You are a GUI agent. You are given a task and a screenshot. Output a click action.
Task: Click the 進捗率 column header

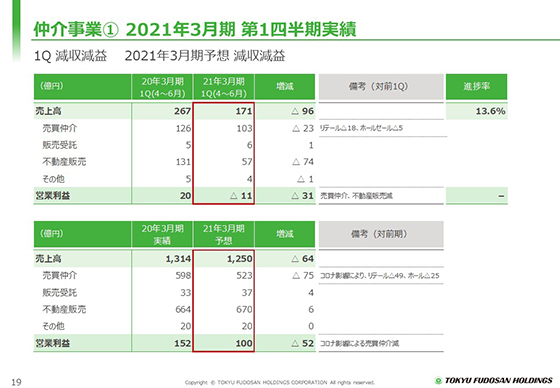coord(476,86)
